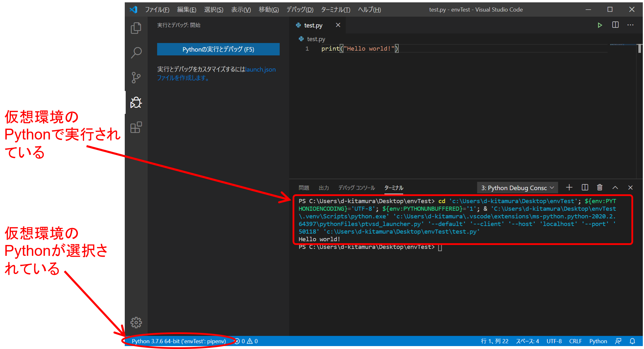The height and width of the screenshot is (349, 644).
Task: Open the 選択(S) menu
Action: coord(213,10)
